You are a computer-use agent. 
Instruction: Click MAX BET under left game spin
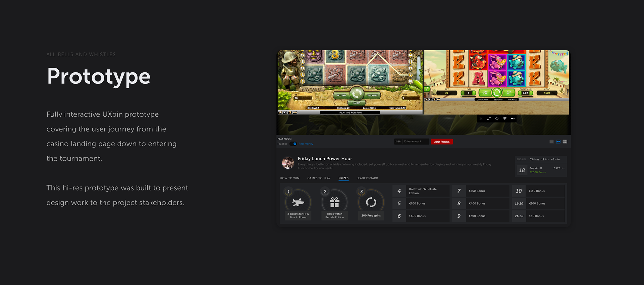coord(357,103)
